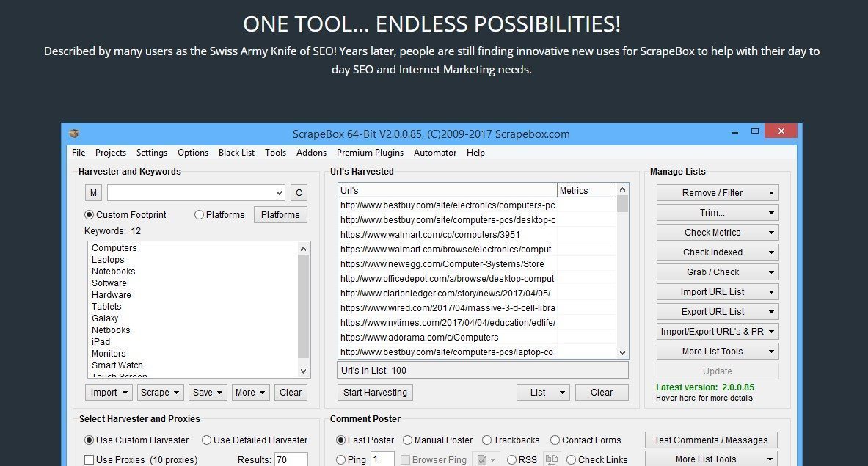
Task: Open the Automator menu
Action: (435, 153)
